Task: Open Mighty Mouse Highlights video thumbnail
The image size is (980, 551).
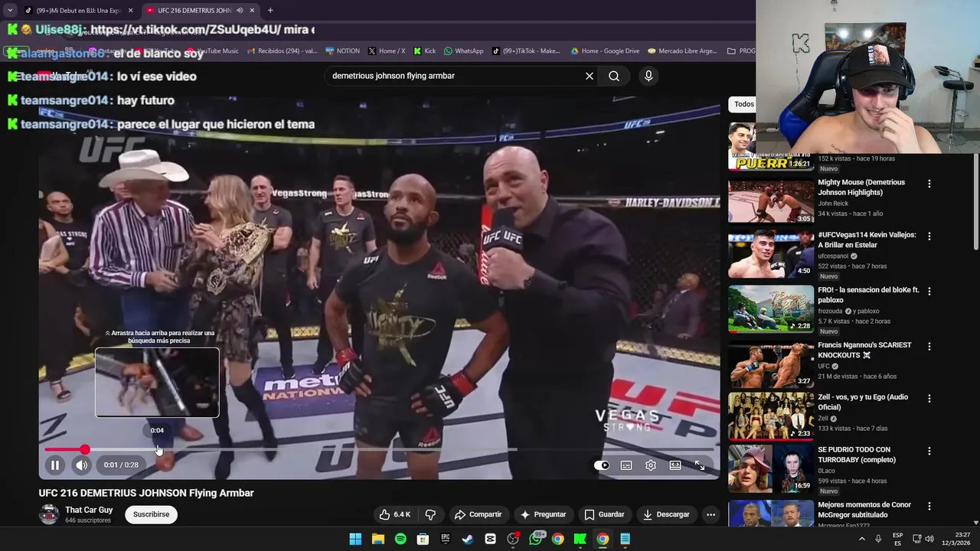Action: point(771,201)
